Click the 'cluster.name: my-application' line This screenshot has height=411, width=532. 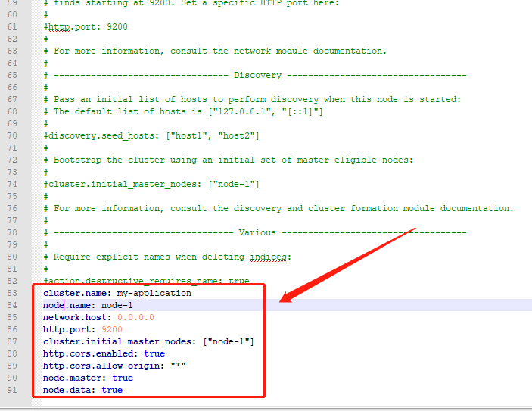[x=117, y=293]
